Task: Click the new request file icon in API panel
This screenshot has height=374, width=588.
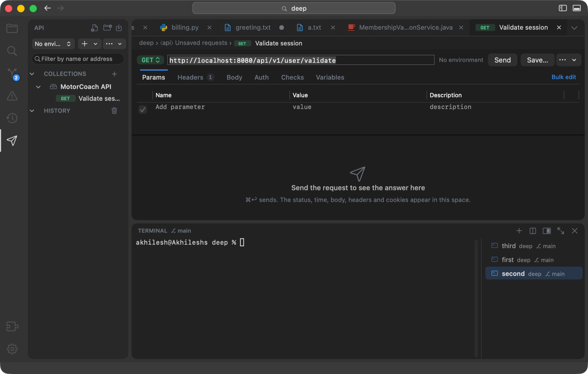Action: point(94,28)
